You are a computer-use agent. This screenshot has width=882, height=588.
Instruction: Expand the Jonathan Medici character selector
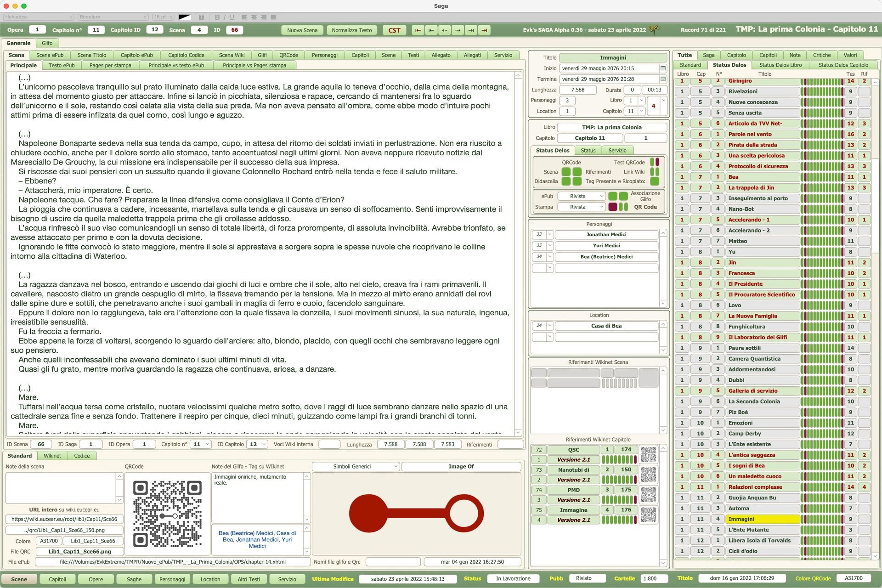[549, 234]
